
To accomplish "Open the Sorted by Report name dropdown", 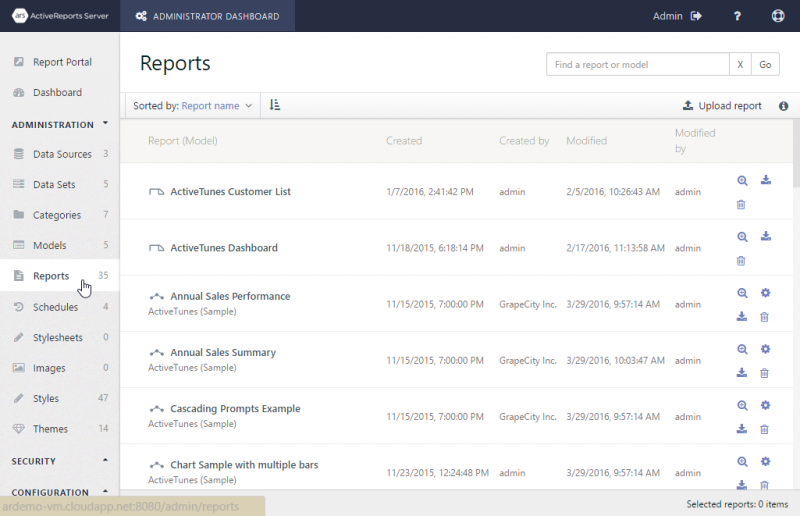I will point(192,106).
